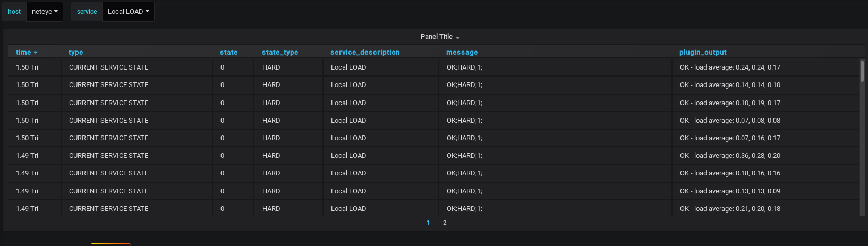Screen dimensions: 868x246
Task: Click the sort arrow next to time column
Action: (36, 53)
